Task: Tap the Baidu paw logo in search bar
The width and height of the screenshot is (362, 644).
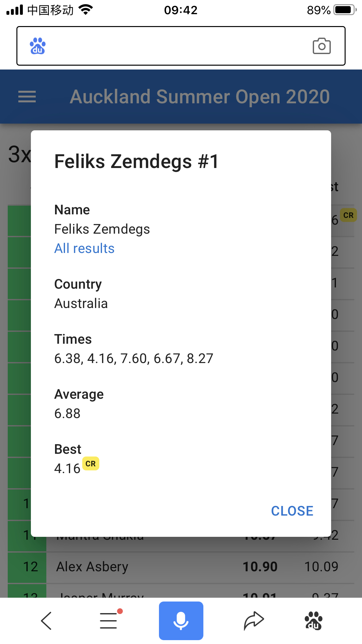Action: [x=38, y=46]
